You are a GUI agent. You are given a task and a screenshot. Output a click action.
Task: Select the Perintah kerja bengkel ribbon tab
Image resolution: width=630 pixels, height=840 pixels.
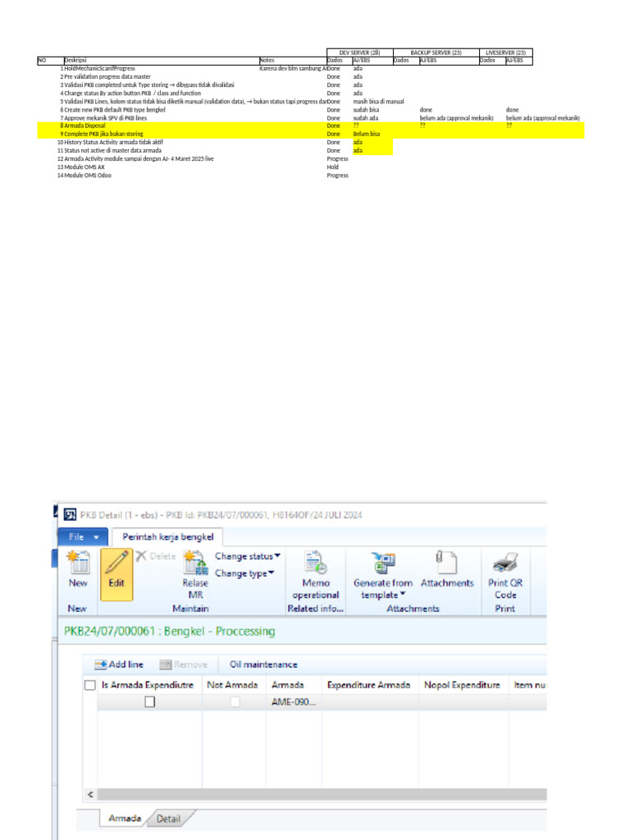pos(167,536)
